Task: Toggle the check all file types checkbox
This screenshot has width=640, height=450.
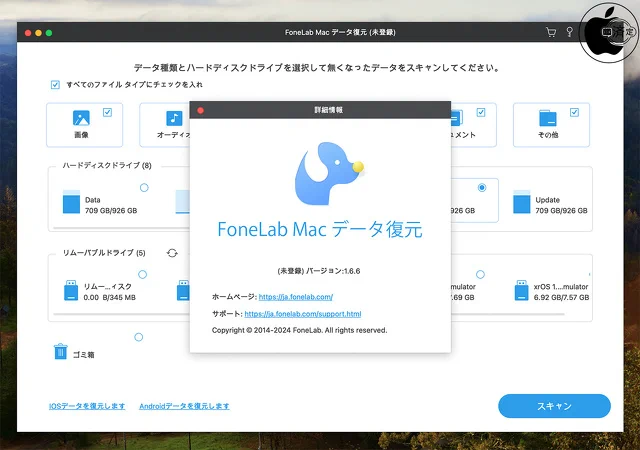Action: 55,85
